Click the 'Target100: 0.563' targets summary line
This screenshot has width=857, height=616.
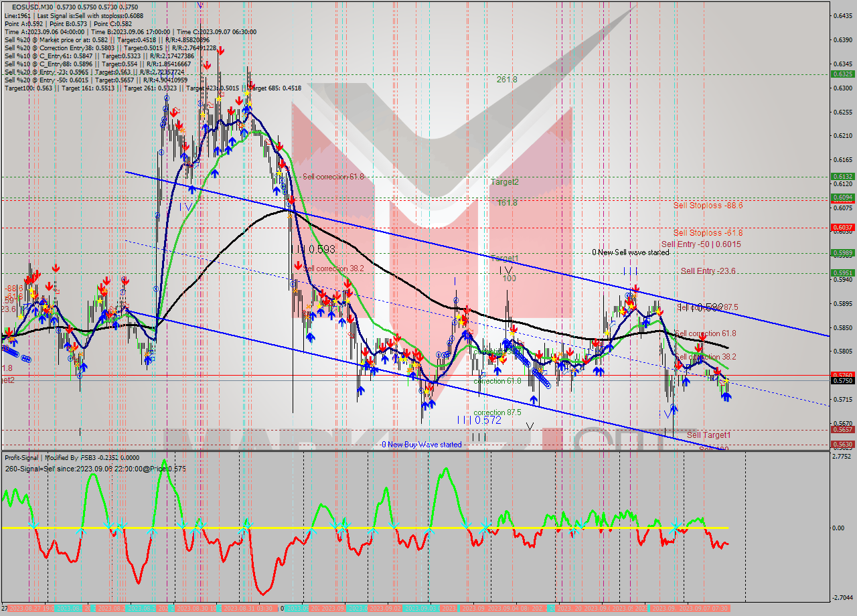pos(153,88)
